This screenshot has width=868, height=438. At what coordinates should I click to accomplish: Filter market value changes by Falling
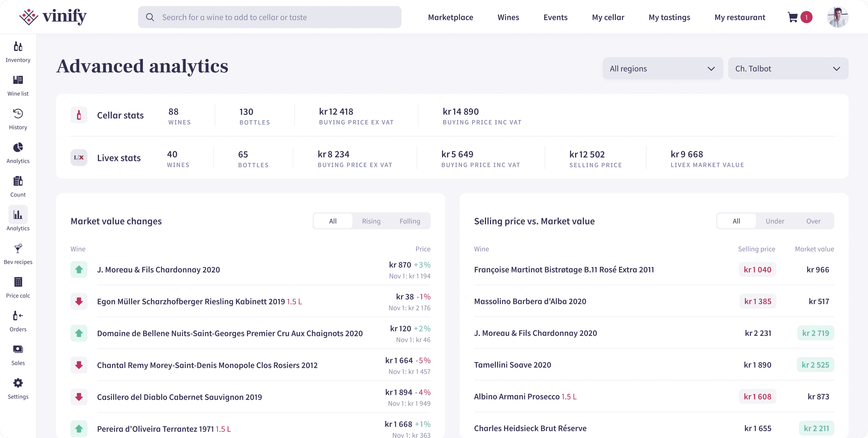tap(410, 221)
